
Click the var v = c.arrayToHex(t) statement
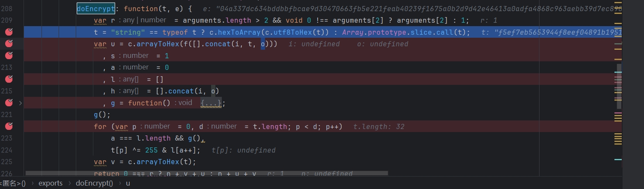(145, 162)
